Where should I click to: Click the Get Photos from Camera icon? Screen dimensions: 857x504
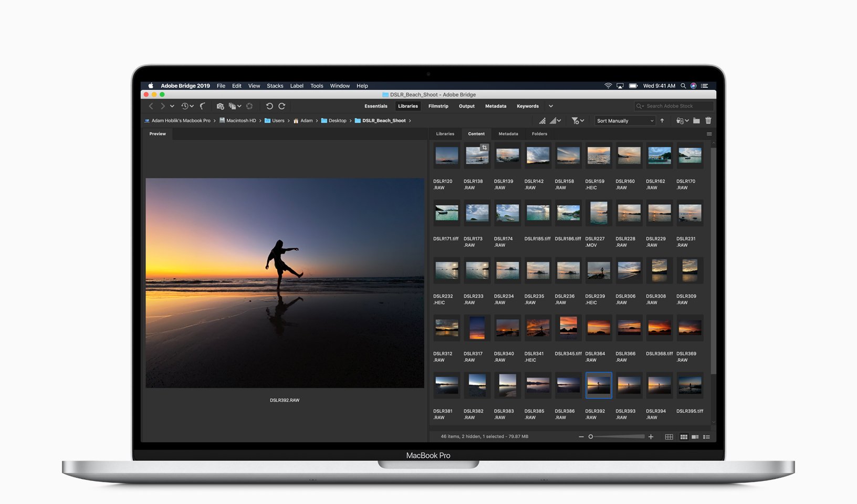tap(220, 106)
